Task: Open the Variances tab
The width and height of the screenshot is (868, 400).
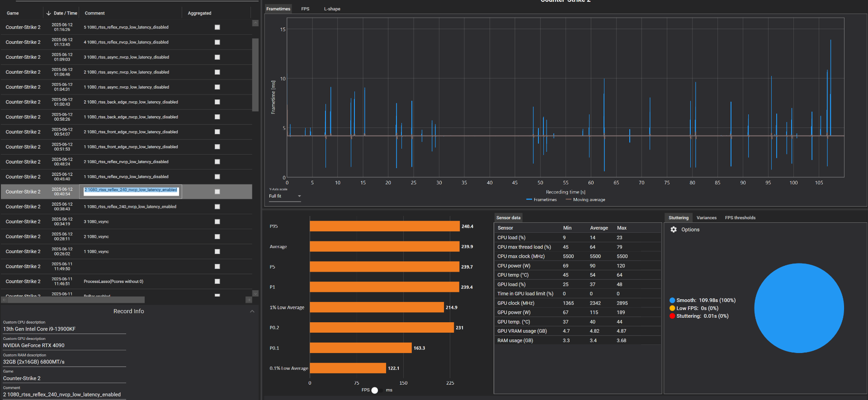Action: tap(706, 218)
